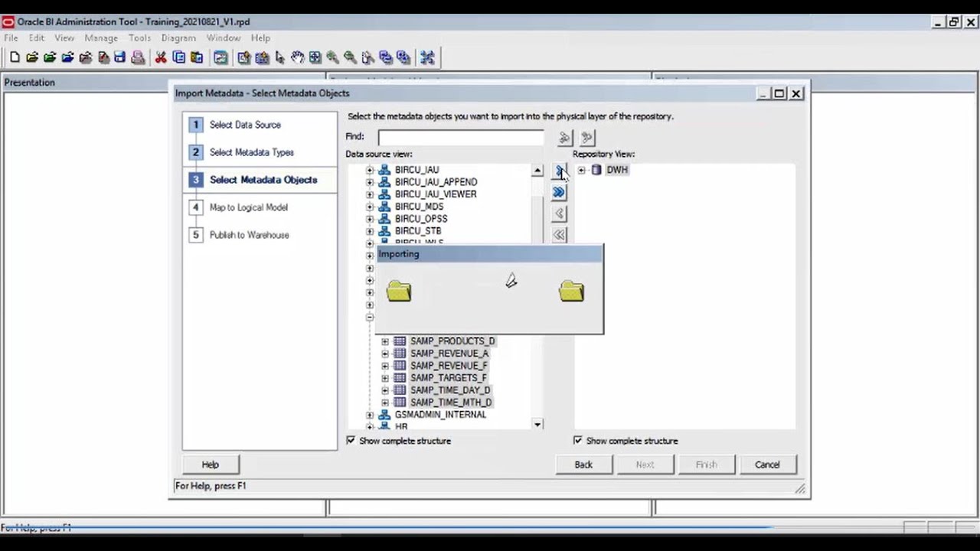Expand the GSMADMIN_INTERNAL schema node

pos(370,415)
